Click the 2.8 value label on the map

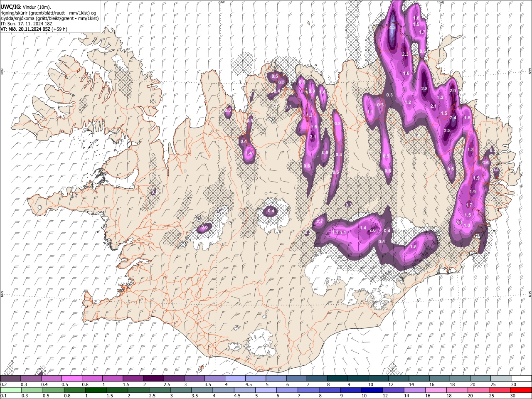click(x=424, y=89)
